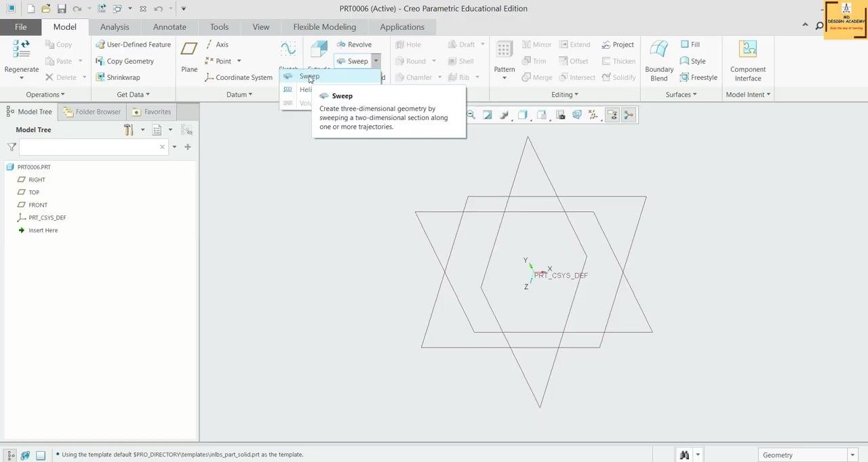868x462 pixels.
Task: Choose Sweep from the dropdown list
Action: coord(330,76)
